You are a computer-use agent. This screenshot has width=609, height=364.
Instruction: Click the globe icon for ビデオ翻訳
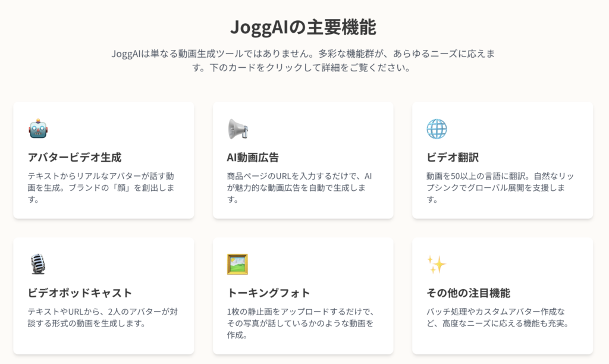(x=437, y=129)
